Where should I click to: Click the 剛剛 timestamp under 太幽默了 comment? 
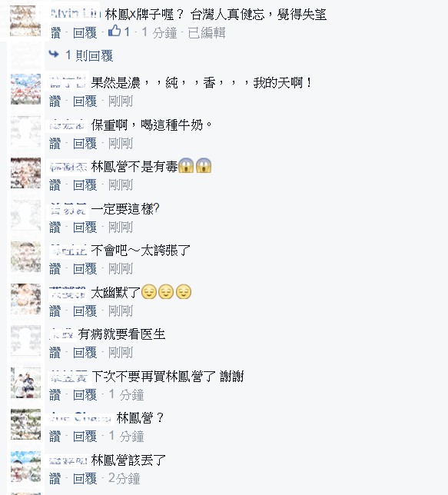tap(121, 311)
